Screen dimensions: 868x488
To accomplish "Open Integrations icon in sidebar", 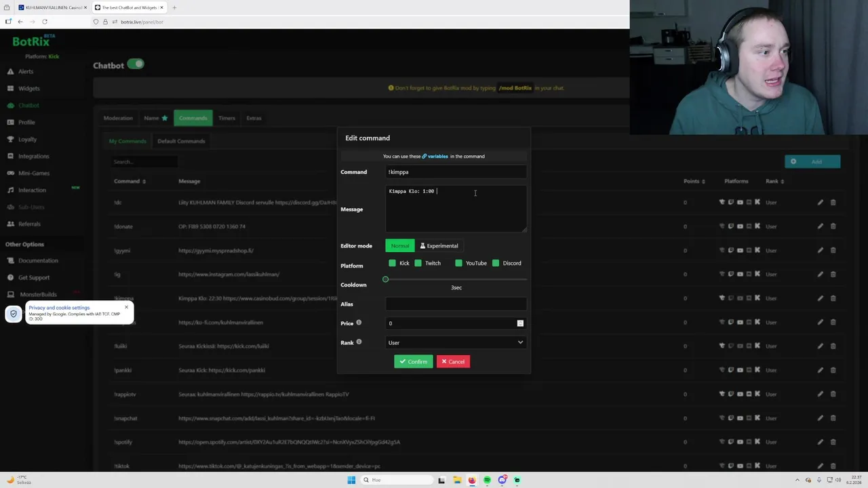I will tap(10, 156).
